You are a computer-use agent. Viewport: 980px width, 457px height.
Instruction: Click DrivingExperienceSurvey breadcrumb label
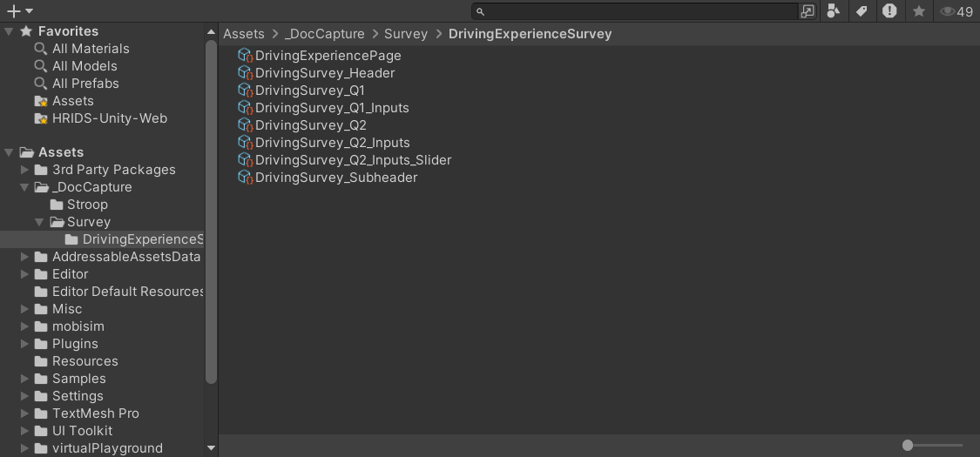pos(530,34)
